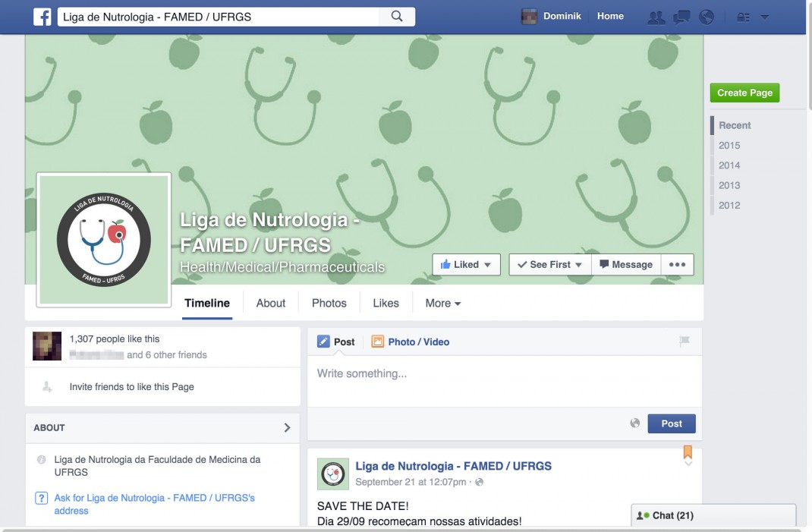
Task: Click the flag icon in the composer
Action: coord(685,341)
